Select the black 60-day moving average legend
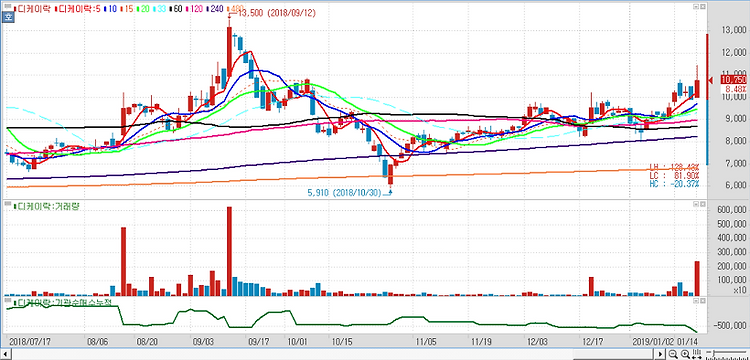 [176, 9]
